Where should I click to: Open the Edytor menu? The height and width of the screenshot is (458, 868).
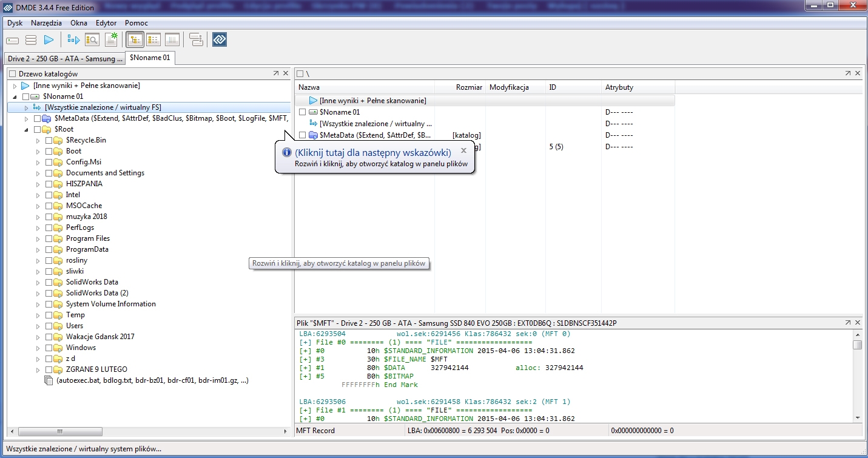tap(106, 23)
